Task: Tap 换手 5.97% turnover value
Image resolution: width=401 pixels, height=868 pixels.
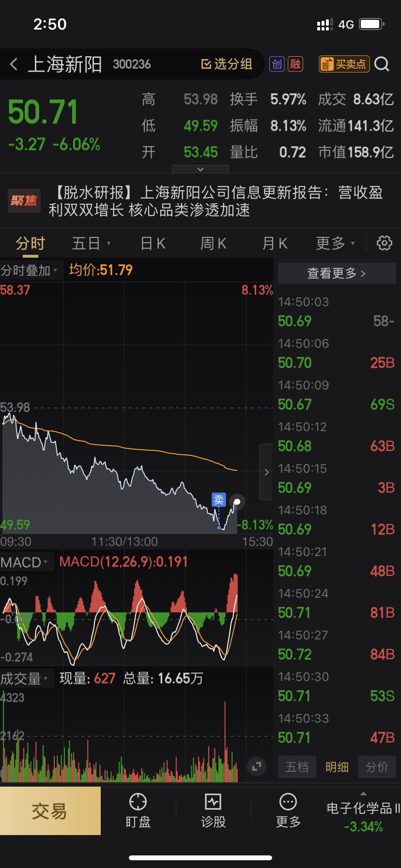Action: (268, 99)
